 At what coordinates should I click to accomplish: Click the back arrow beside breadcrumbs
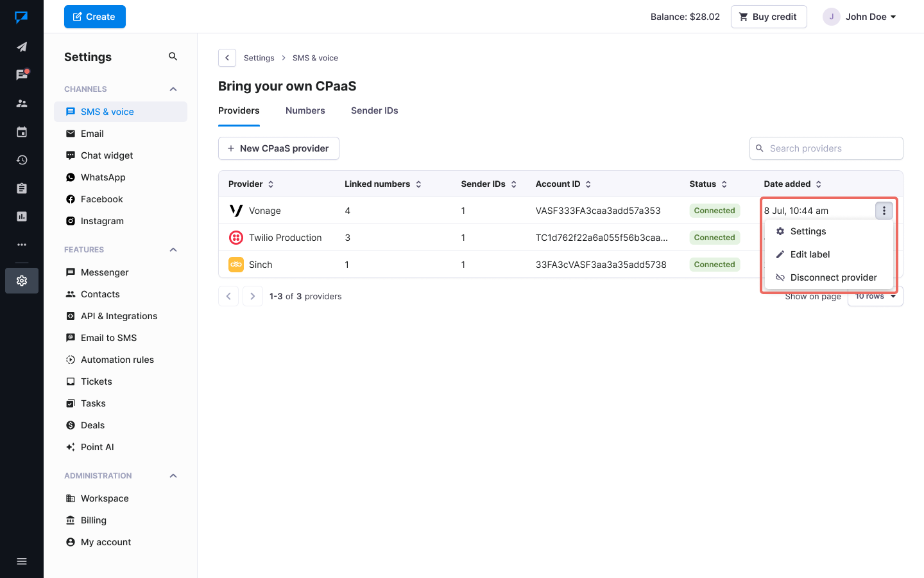[x=227, y=58]
